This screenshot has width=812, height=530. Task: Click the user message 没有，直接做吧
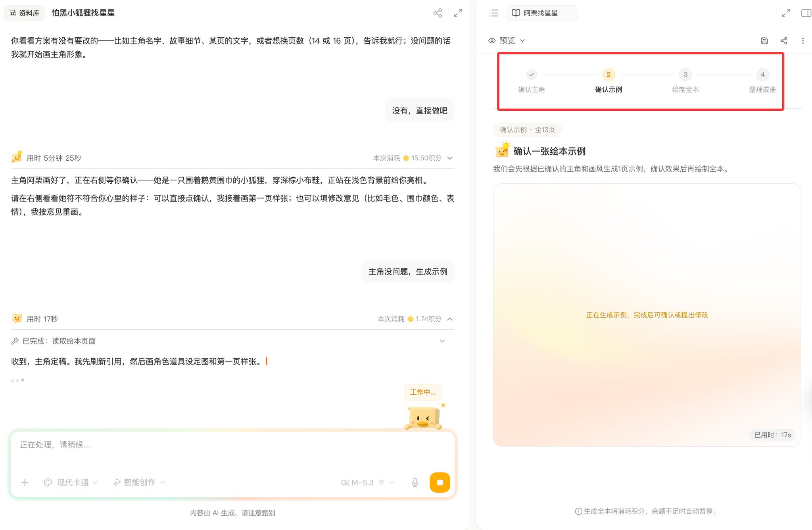tap(420, 111)
